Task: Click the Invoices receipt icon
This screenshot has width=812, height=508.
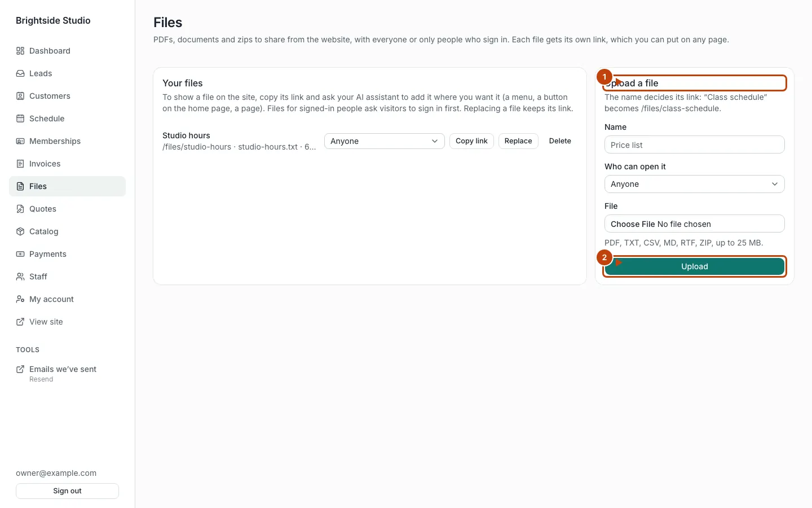Action: tap(20, 164)
